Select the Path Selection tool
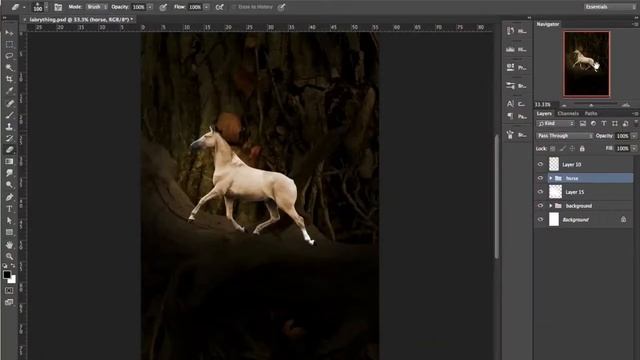Screen dimensions: 640x360 coord(9,221)
